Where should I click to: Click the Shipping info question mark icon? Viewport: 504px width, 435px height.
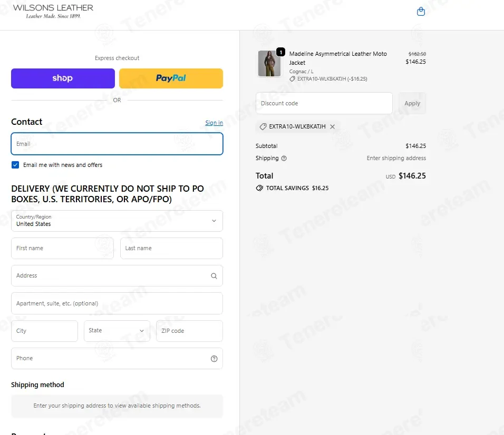284,159
